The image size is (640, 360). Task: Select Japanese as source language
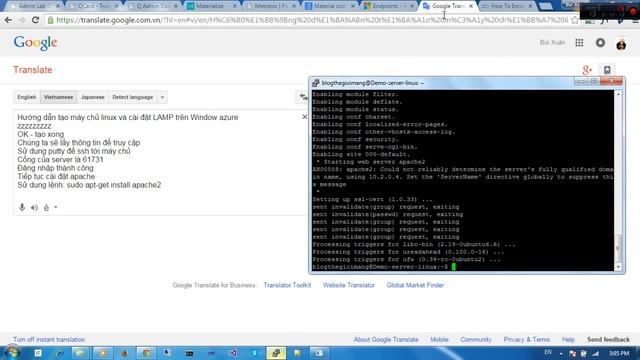click(x=93, y=97)
